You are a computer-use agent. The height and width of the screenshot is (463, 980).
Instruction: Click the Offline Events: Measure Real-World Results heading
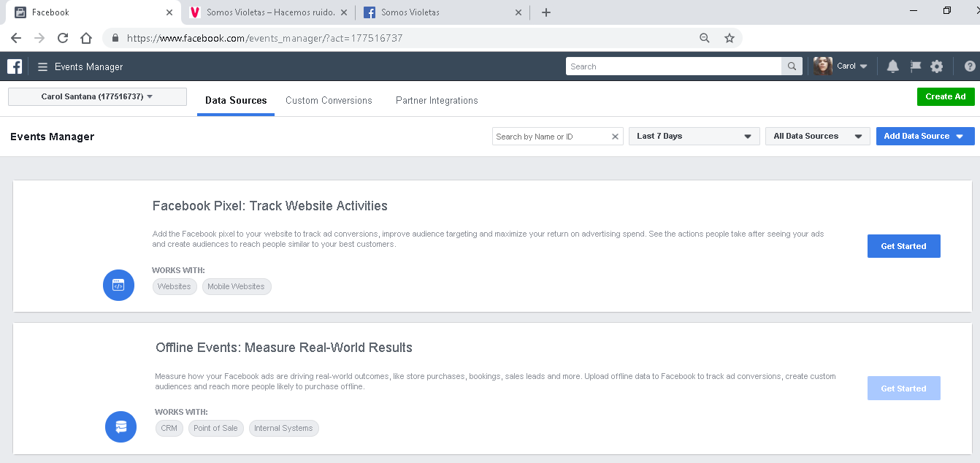point(284,348)
